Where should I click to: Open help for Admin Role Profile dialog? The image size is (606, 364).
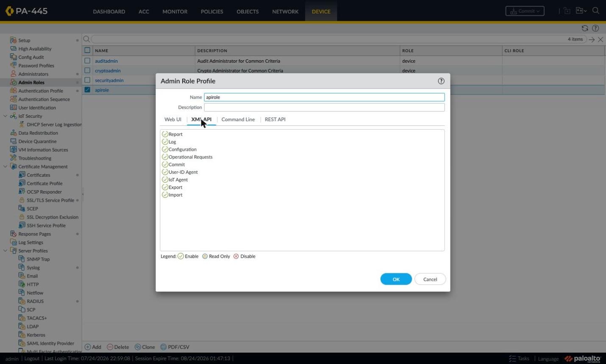tap(441, 81)
